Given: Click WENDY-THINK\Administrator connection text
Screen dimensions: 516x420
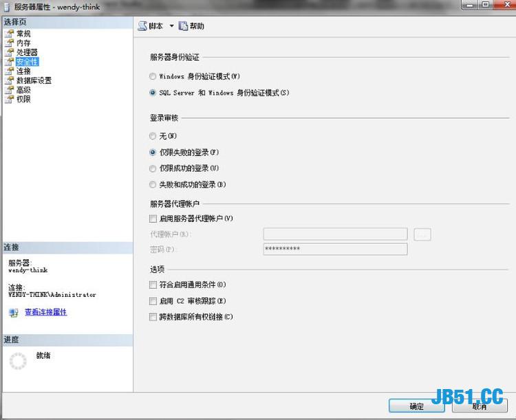Looking at the screenshot, I should 52,295.
